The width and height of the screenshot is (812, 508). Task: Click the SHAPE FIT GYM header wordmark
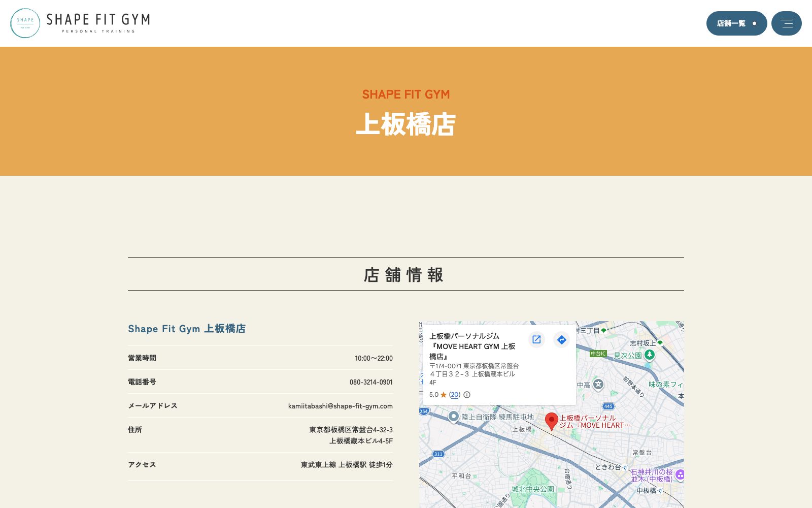click(x=98, y=23)
